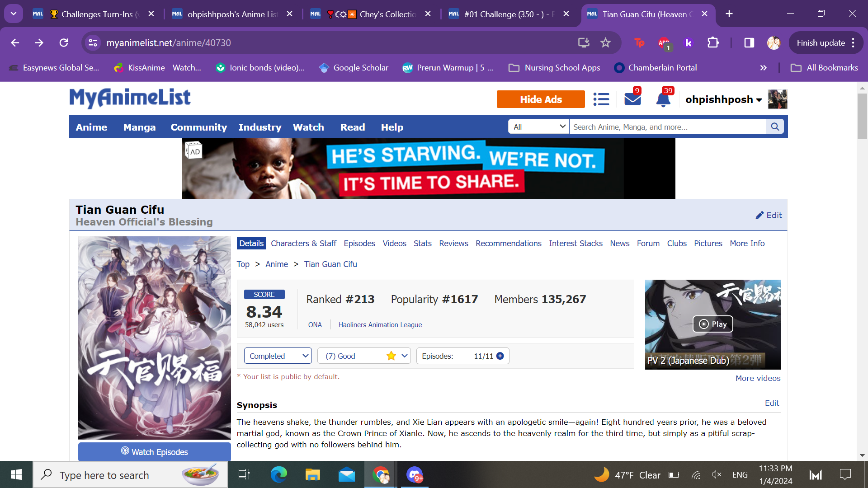868x488 pixels.
Task: Open the Anime menu in the navigation bar
Action: [91, 127]
